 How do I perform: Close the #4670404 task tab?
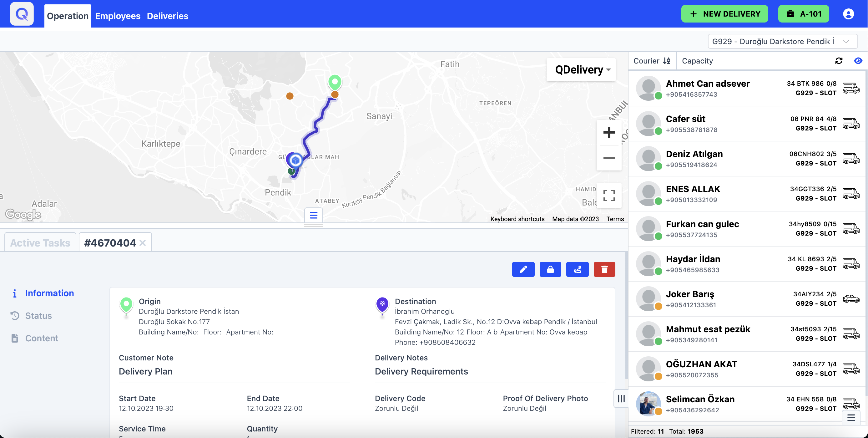click(143, 242)
